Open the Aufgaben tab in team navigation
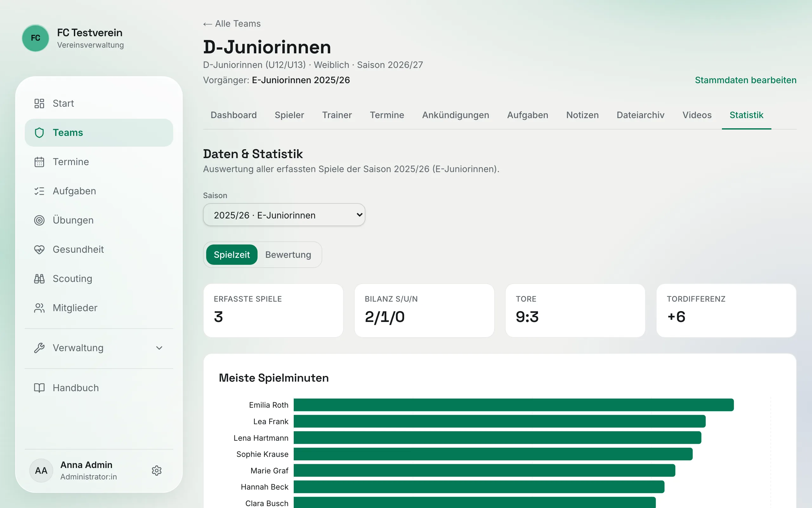The height and width of the screenshot is (508, 812). coord(527,115)
